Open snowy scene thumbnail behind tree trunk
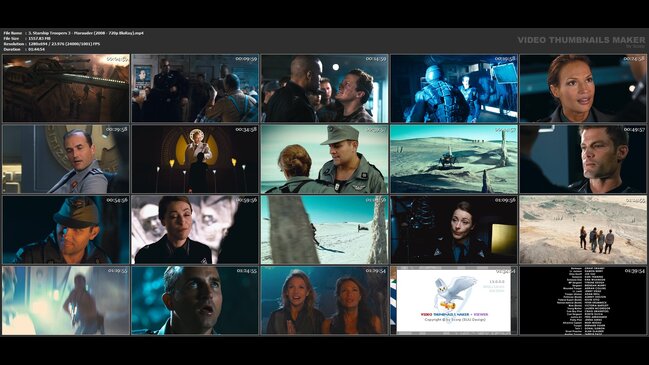This screenshot has height=365, width=649. click(x=324, y=230)
